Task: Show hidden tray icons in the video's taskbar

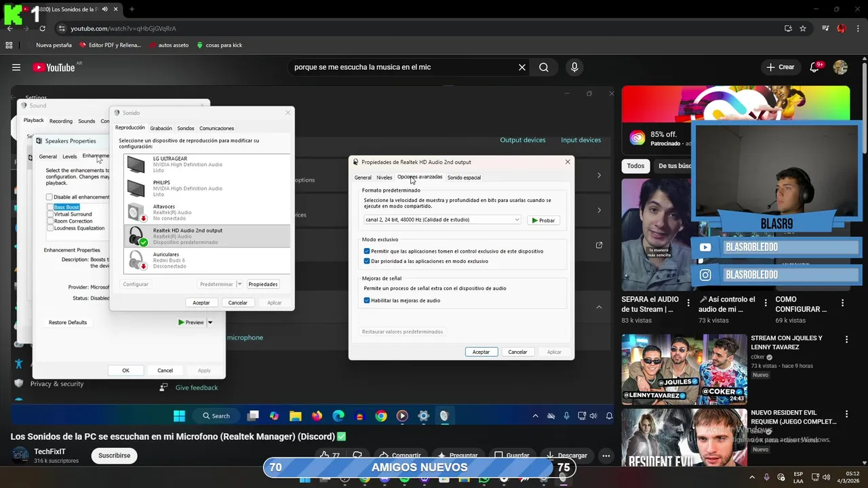Action: tap(535, 416)
